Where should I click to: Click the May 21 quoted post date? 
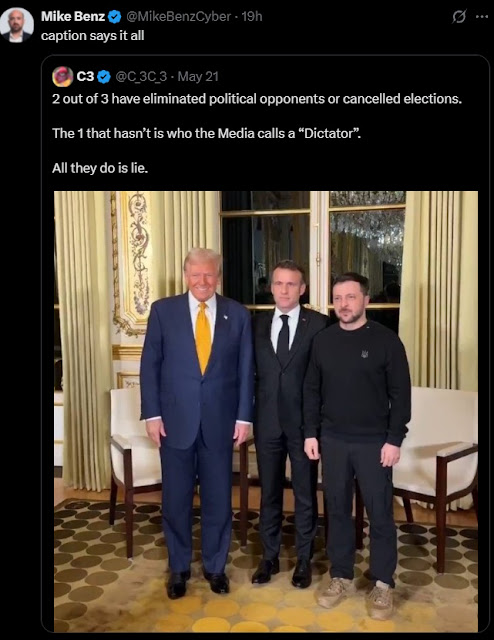(x=198, y=76)
